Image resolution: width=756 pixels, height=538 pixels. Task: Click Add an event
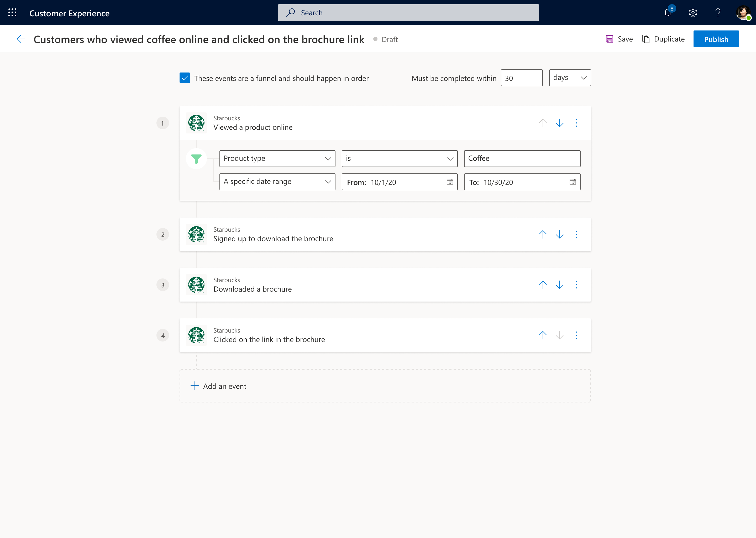click(x=218, y=386)
